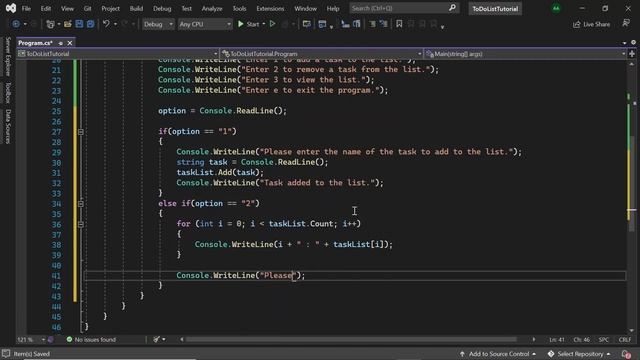640x360 pixels.
Task: Close the Program.cs tab
Action: 70,43
